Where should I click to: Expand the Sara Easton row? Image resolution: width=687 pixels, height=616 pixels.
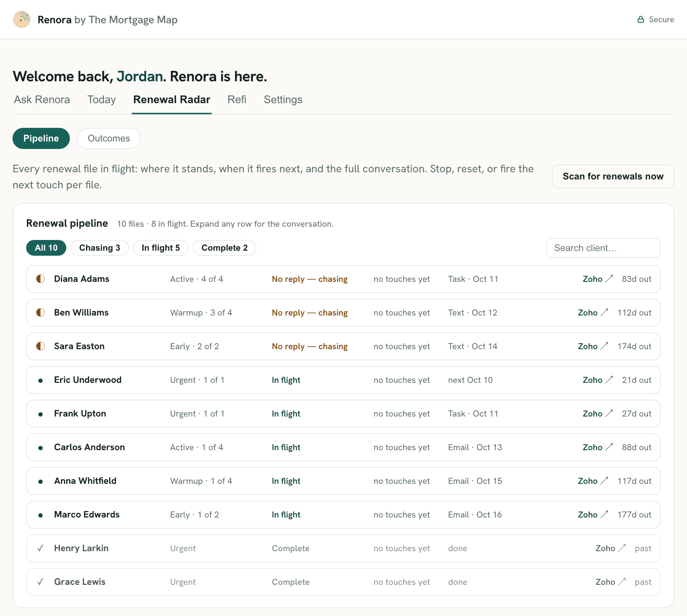(x=343, y=346)
